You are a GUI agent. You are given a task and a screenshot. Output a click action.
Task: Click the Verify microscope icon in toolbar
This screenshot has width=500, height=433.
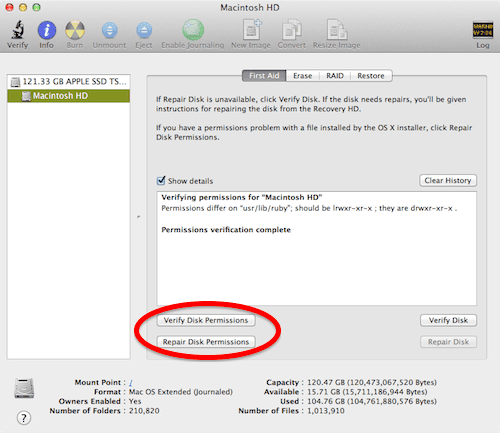click(x=18, y=30)
